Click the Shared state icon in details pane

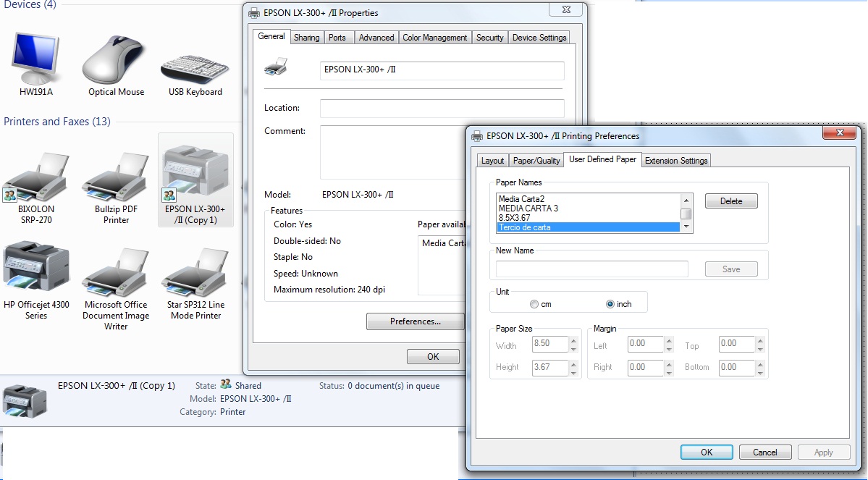click(225, 384)
